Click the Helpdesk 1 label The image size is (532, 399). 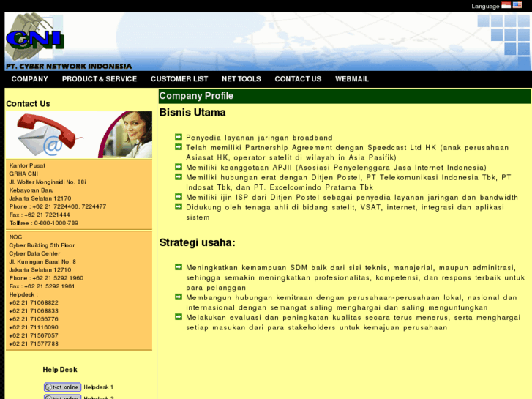click(x=98, y=387)
